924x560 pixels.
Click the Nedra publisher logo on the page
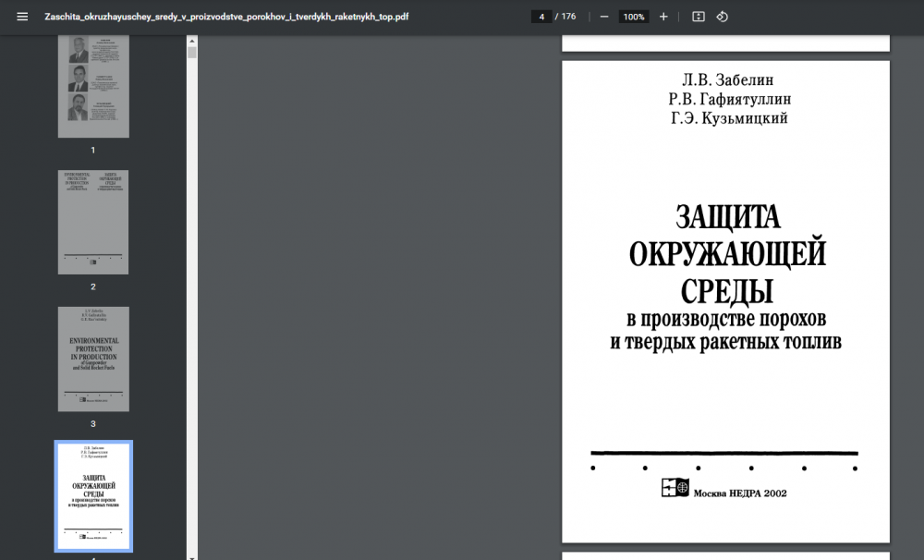click(675, 488)
